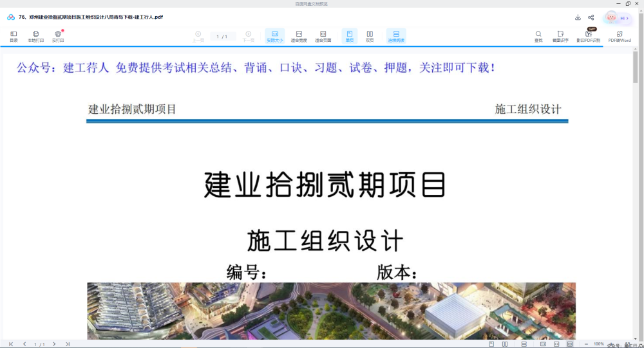The height and width of the screenshot is (348, 644).
Task: Click the bottom bar 1 / 1 page indicator
Action: 39,344
